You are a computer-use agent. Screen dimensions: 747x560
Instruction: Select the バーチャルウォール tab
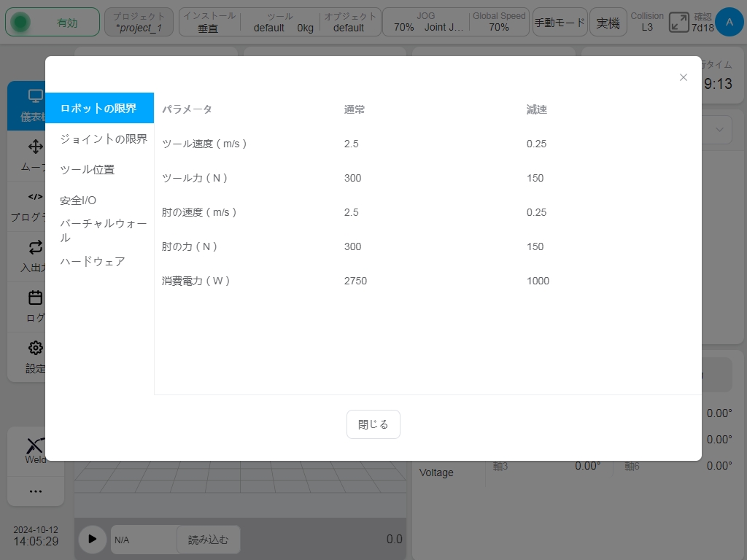tap(99, 230)
